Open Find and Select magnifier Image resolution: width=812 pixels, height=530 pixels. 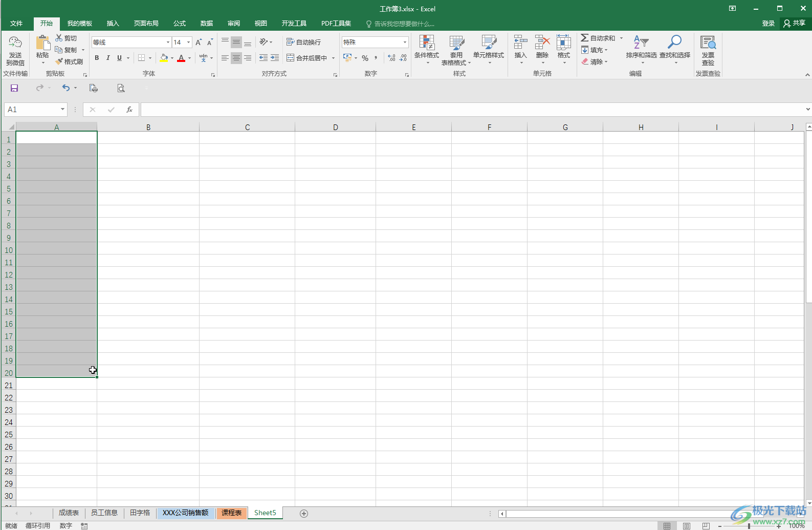[x=675, y=50]
